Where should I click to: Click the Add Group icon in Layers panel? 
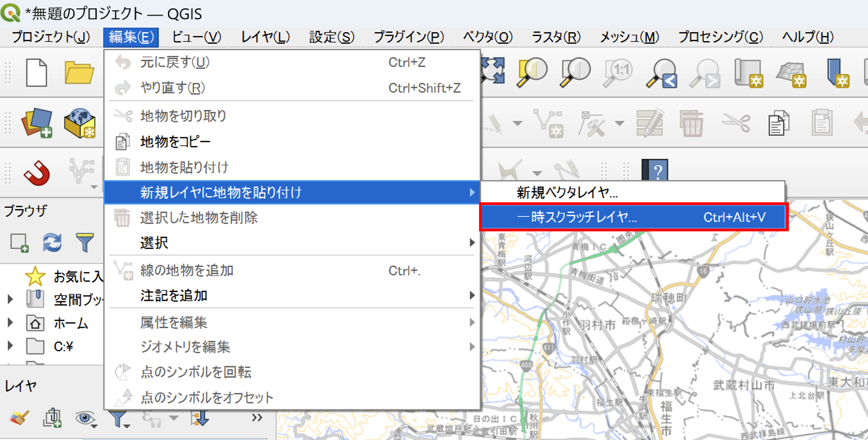[52, 418]
